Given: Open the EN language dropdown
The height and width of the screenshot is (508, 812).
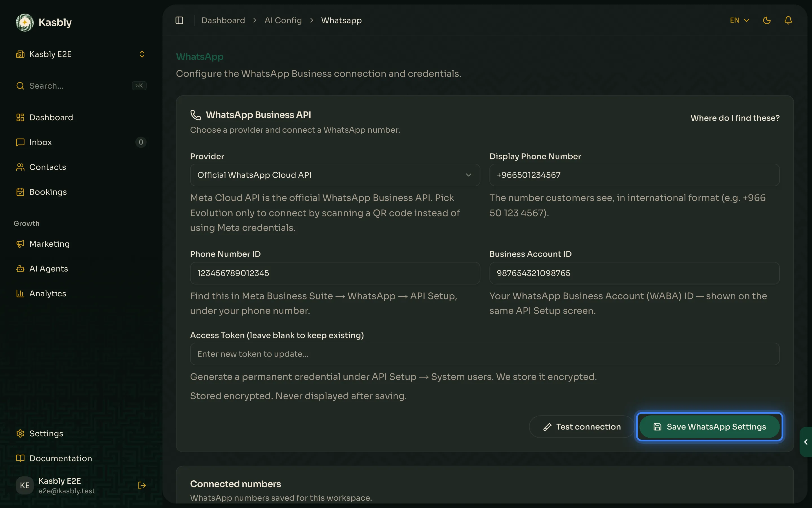Looking at the screenshot, I should coord(740,21).
